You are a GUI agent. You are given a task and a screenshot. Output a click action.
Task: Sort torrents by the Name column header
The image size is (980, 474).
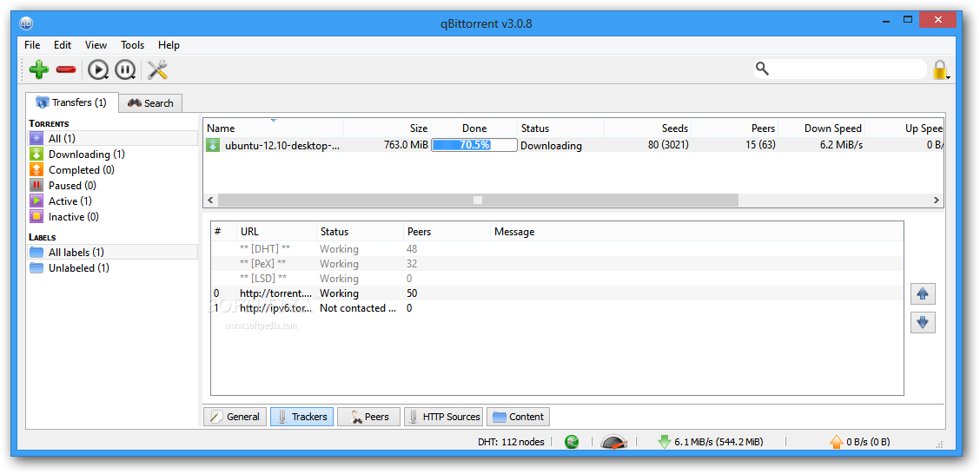click(273, 128)
